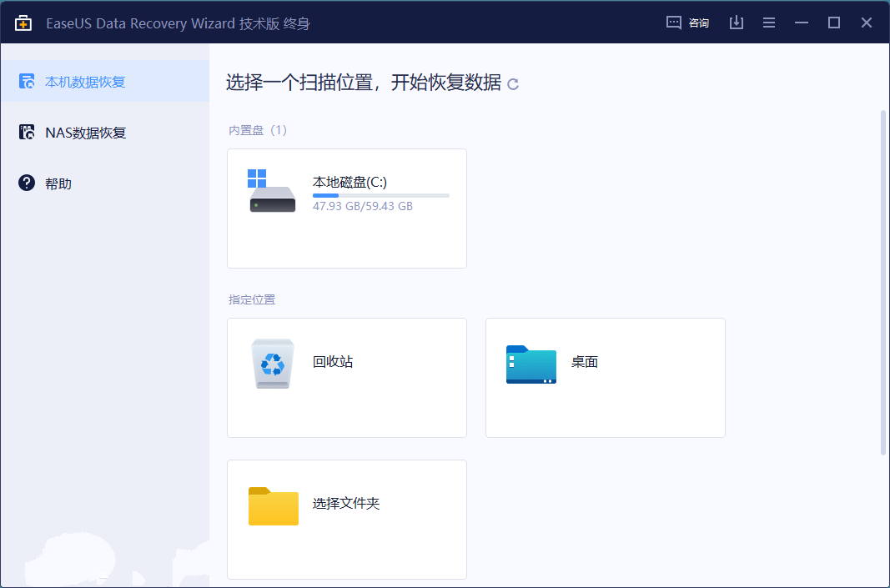890x588 pixels.
Task: Switch to NAS数据恢复 in sidebar
Action: (85, 133)
